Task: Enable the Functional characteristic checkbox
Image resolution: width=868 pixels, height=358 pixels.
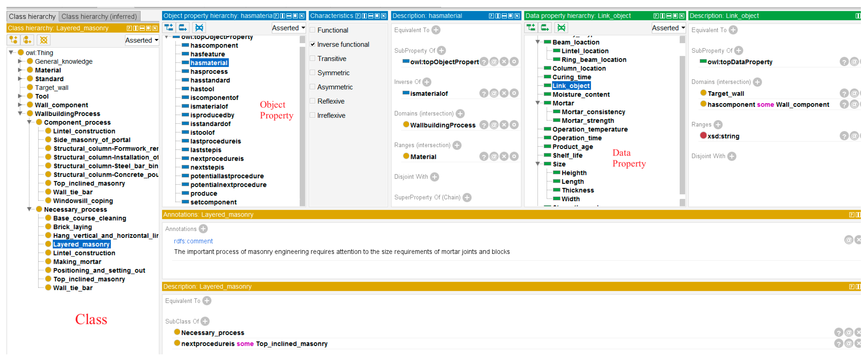Action: (313, 30)
